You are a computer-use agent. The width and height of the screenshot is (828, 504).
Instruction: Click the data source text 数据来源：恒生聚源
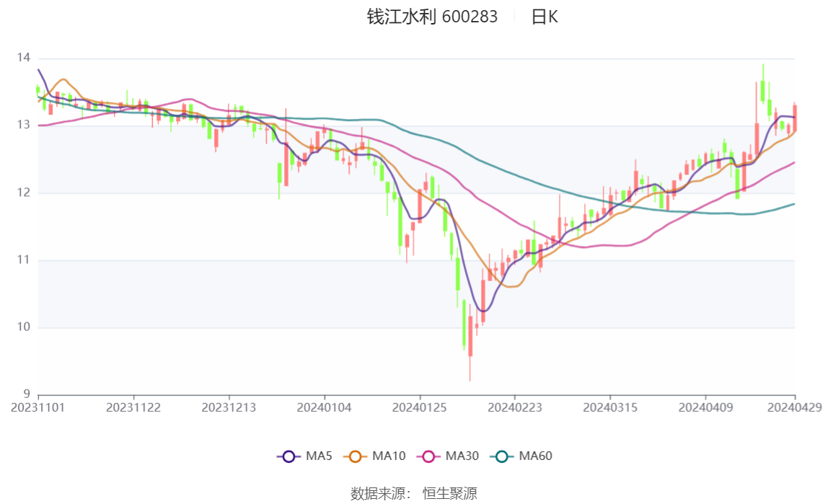[414, 493]
